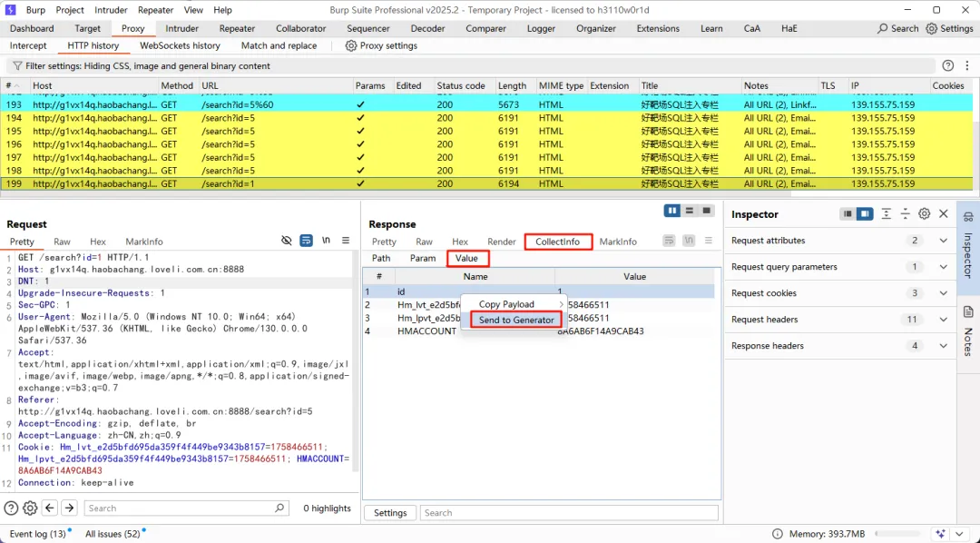The height and width of the screenshot is (543, 980).
Task: Toggle line wrap in Request editor
Action: [307, 241]
